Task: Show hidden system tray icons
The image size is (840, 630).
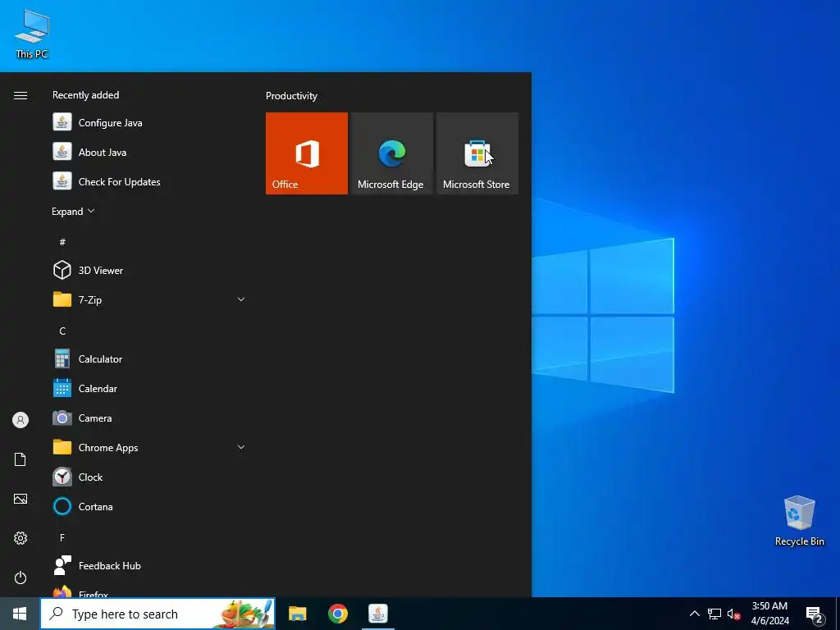Action: tap(694, 614)
